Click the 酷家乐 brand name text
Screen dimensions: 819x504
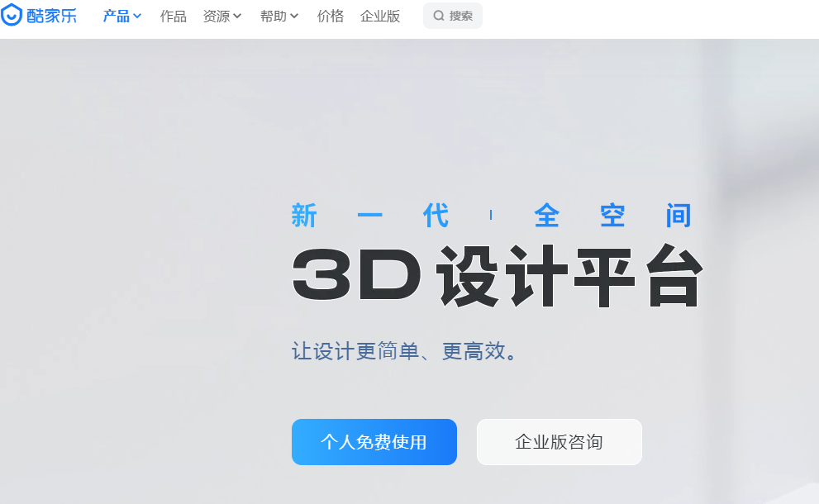(x=51, y=16)
